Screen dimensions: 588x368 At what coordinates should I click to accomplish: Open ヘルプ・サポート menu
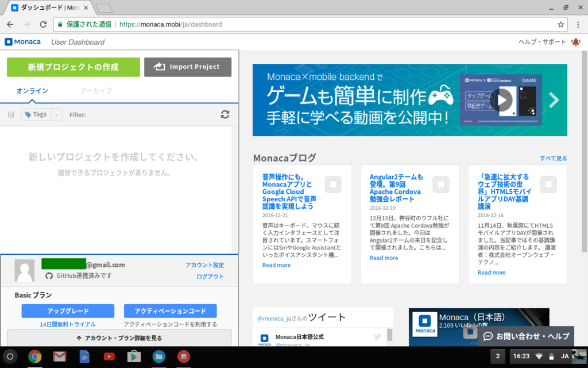tap(542, 41)
